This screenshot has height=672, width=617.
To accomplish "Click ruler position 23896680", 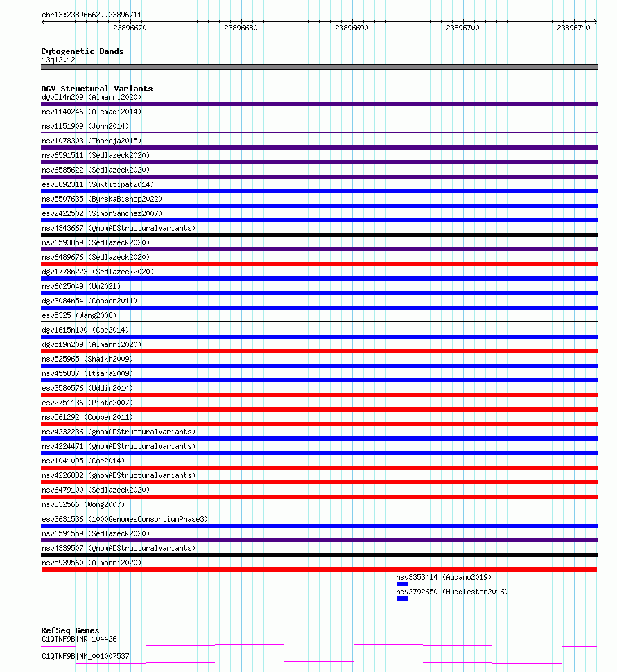I will click(241, 28).
